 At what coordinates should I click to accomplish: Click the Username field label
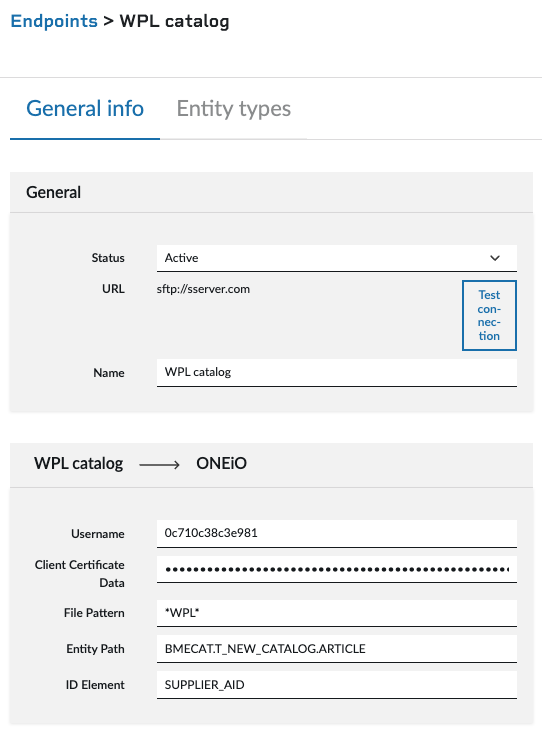(x=98, y=534)
